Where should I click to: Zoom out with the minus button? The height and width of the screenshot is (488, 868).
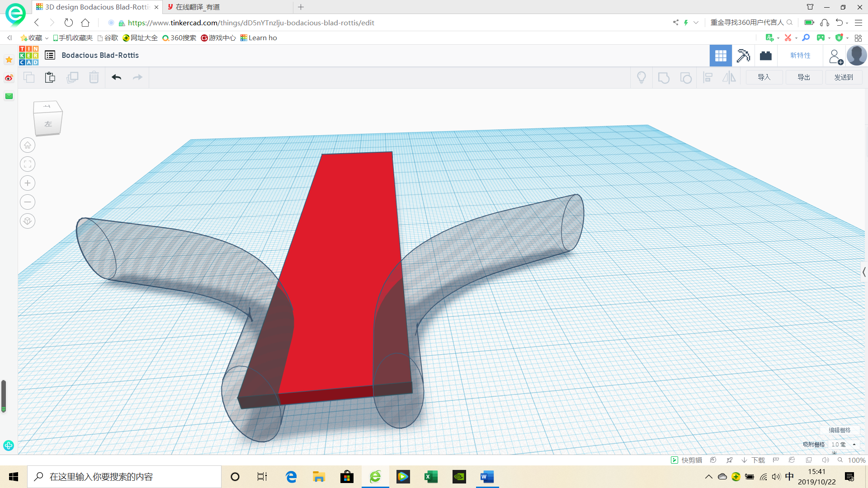[28, 202]
